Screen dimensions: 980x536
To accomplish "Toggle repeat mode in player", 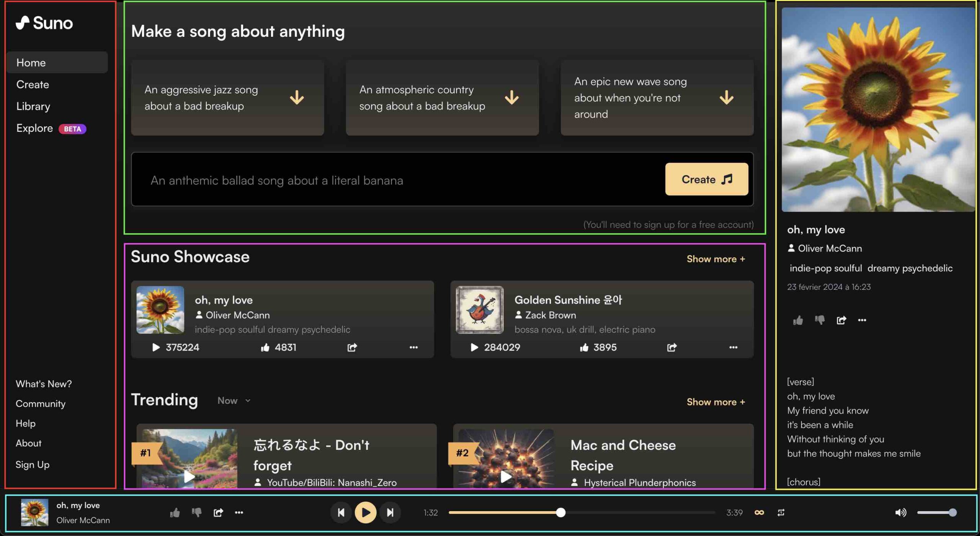I will click(x=781, y=512).
